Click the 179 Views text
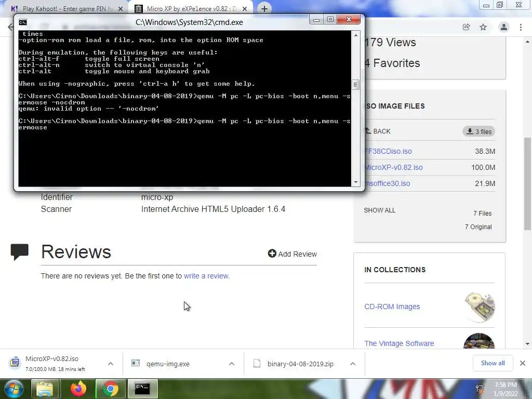The image size is (532, 399). [390, 43]
